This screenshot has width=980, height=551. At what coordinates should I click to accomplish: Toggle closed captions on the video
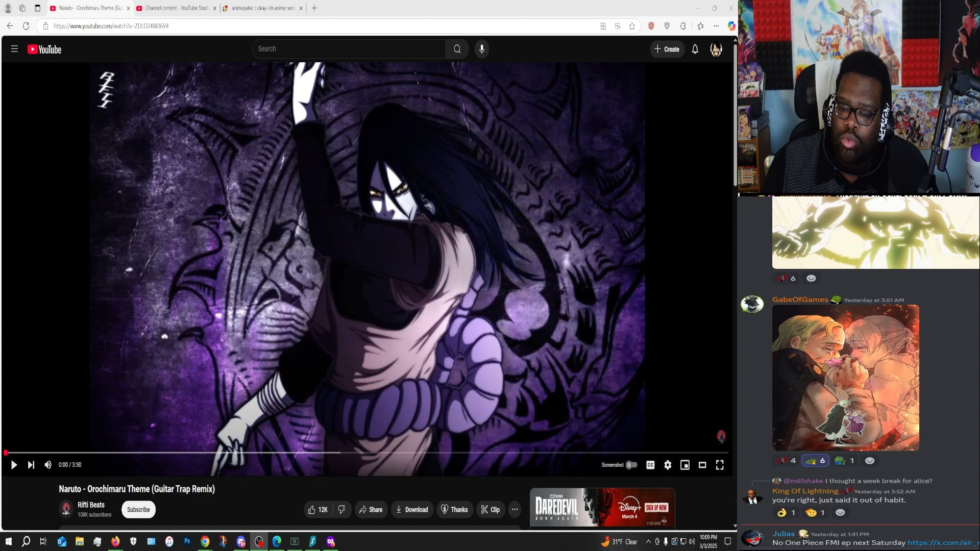point(650,465)
